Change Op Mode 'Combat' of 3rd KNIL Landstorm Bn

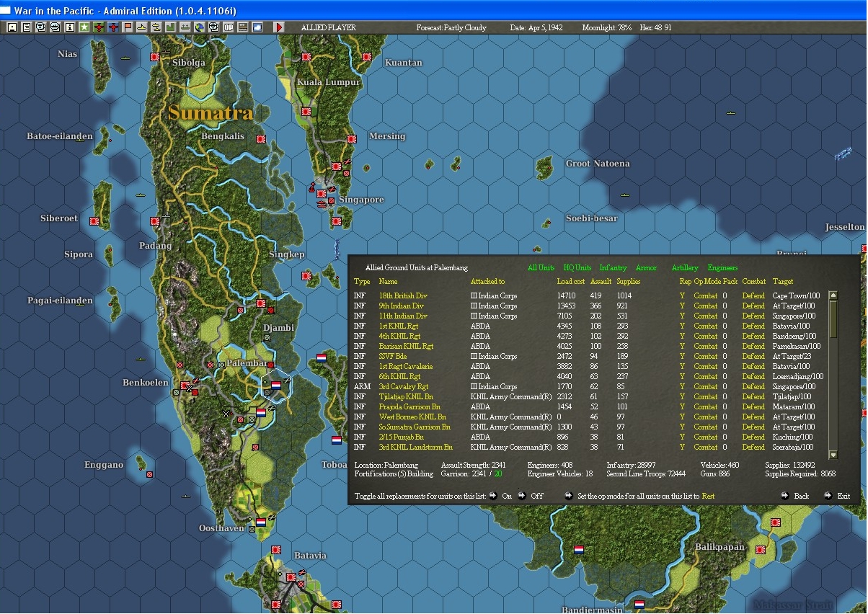click(705, 447)
